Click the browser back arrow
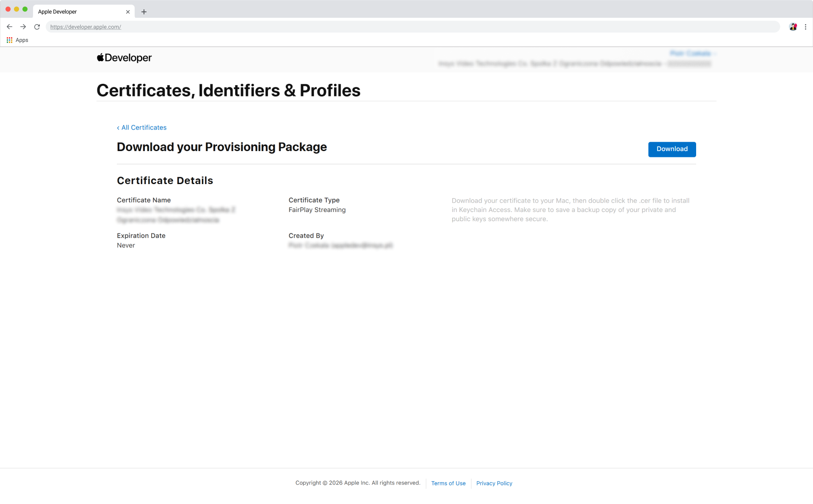Image resolution: width=813 pixels, height=504 pixels. [9, 27]
